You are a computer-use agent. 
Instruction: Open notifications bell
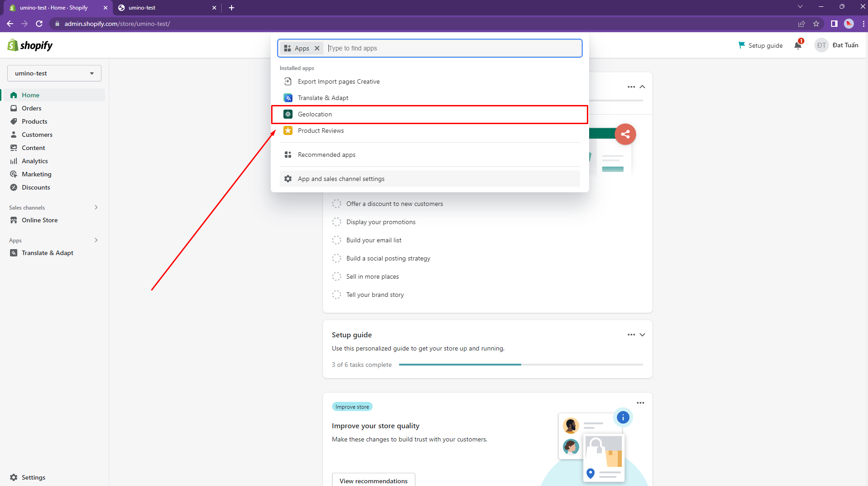tap(798, 45)
